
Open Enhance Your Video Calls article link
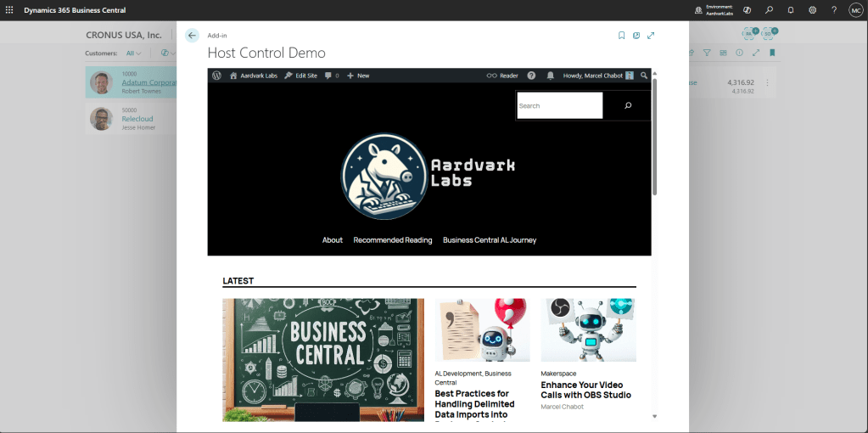click(585, 390)
